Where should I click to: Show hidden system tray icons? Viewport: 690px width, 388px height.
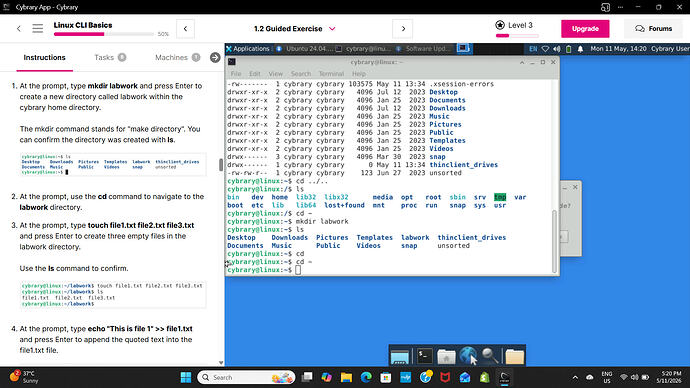[x=575, y=377]
